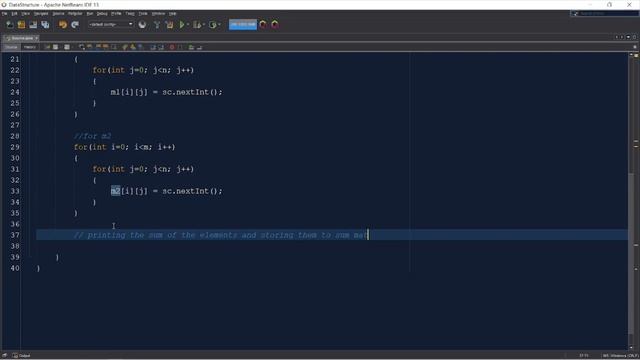Click the Redo arrow icon

(75, 25)
